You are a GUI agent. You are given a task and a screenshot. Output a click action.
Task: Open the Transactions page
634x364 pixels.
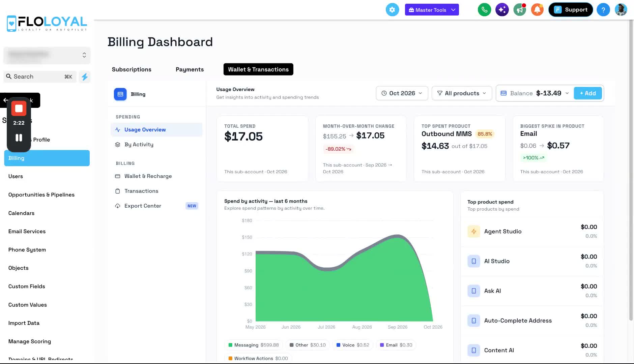pos(156,191)
